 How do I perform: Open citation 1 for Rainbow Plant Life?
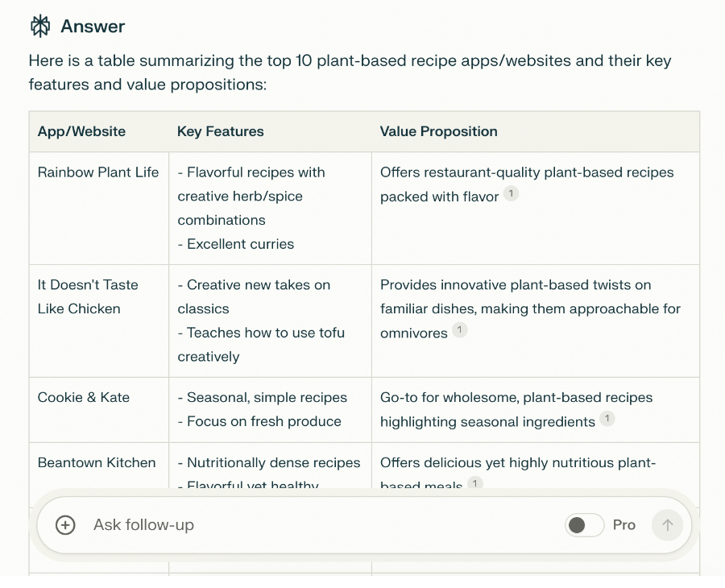coord(512,194)
